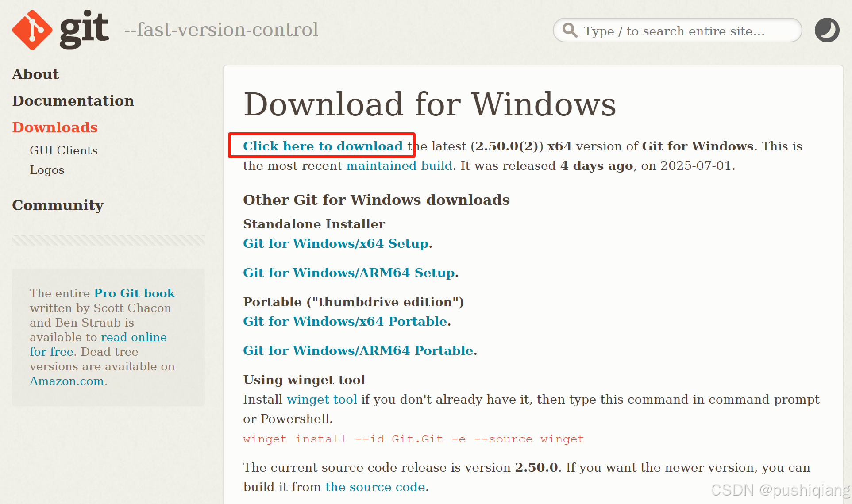Click the search magnifier icon
This screenshot has height=504, width=852.
(570, 31)
